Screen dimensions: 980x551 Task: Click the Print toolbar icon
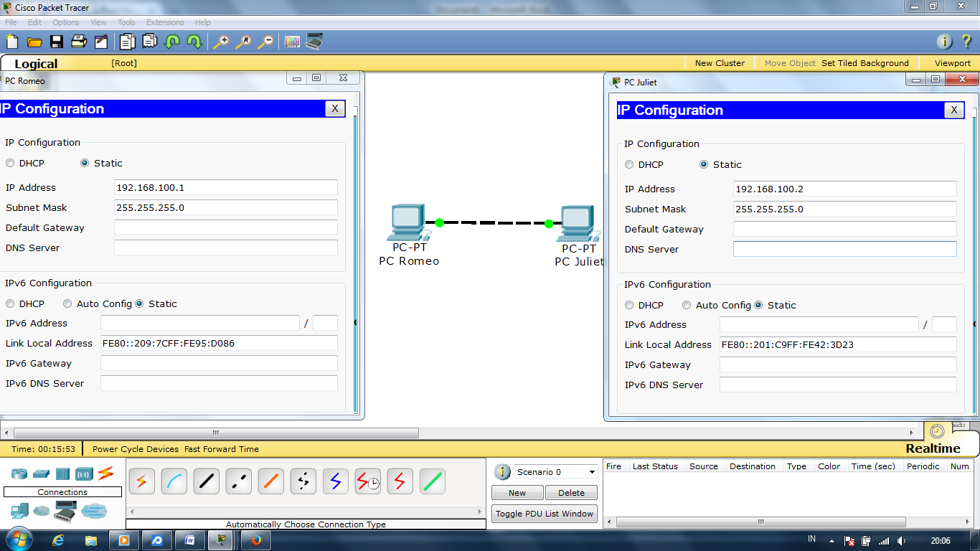click(78, 42)
